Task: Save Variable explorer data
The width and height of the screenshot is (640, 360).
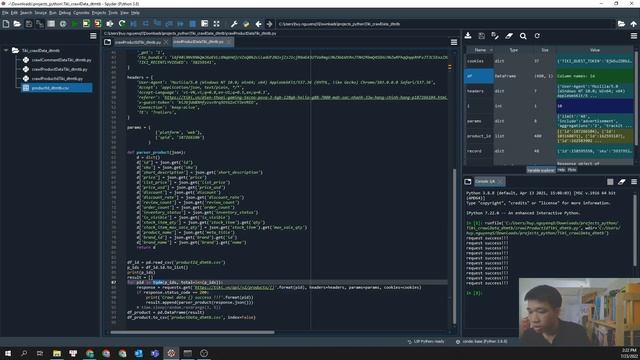Action: click(x=482, y=36)
